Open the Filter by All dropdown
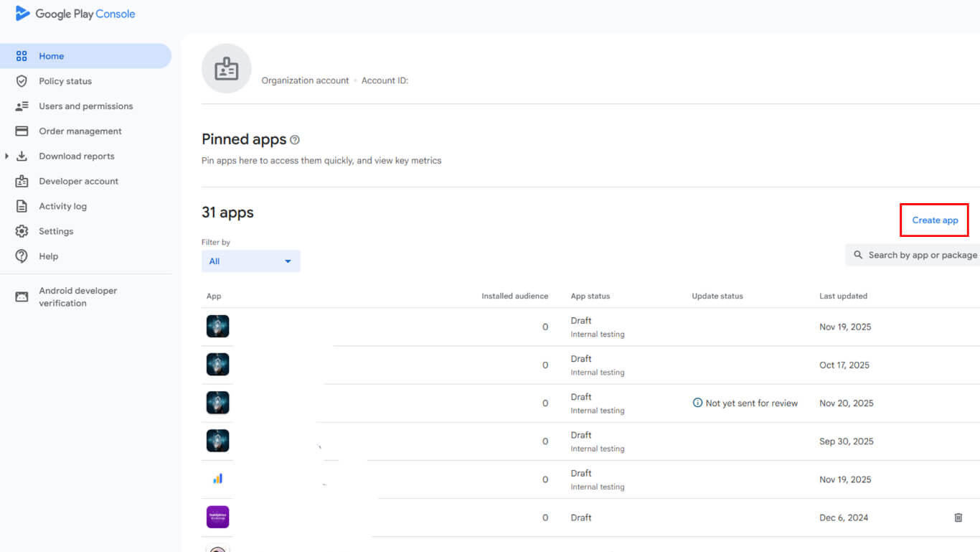 (250, 261)
